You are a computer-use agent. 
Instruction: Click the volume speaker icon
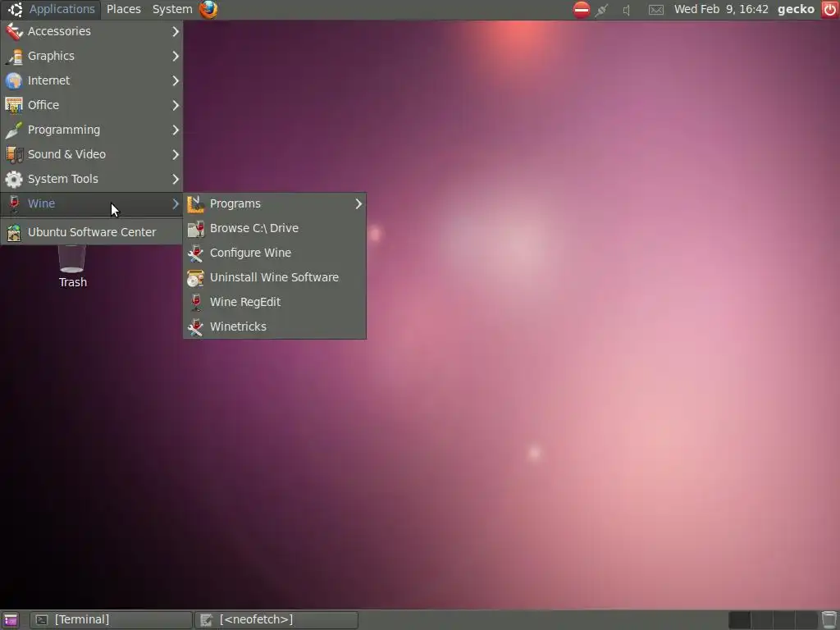(x=626, y=10)
